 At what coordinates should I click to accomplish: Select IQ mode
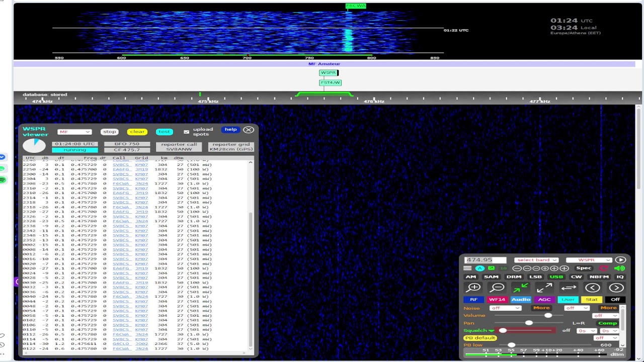[620, 277]
